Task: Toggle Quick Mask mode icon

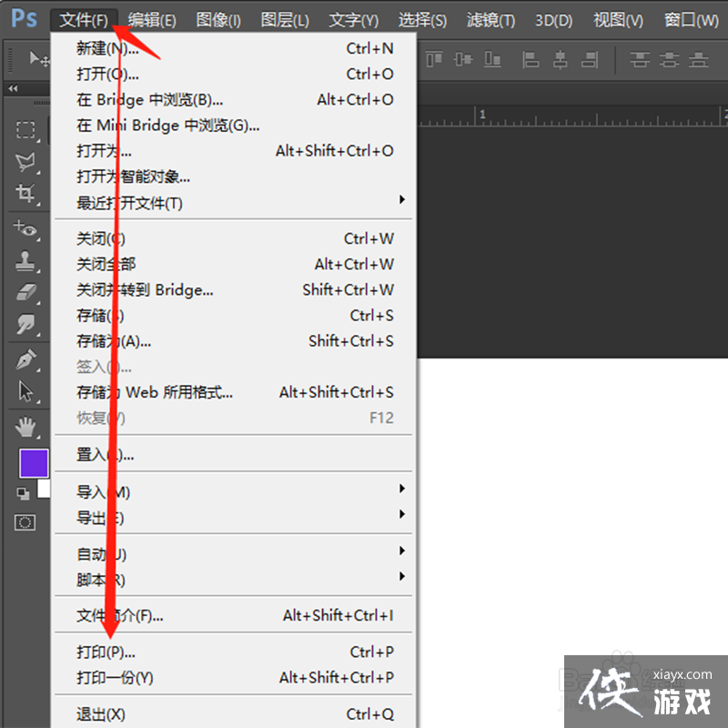Action: click(x=25, y=522)
